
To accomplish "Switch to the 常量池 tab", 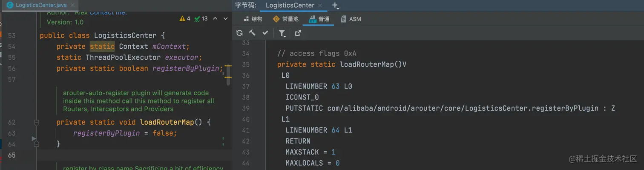I will click(x=285, y=19).
